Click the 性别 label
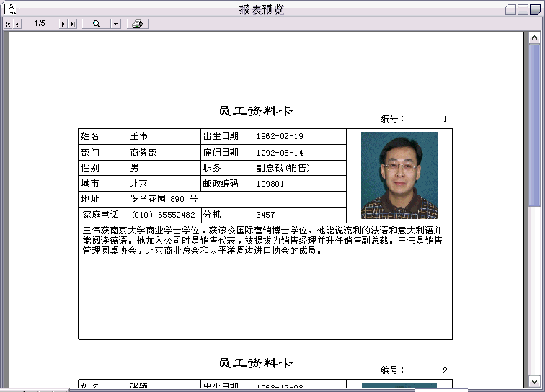The height and width of the screenshot is (392, 545). (90, 168)
